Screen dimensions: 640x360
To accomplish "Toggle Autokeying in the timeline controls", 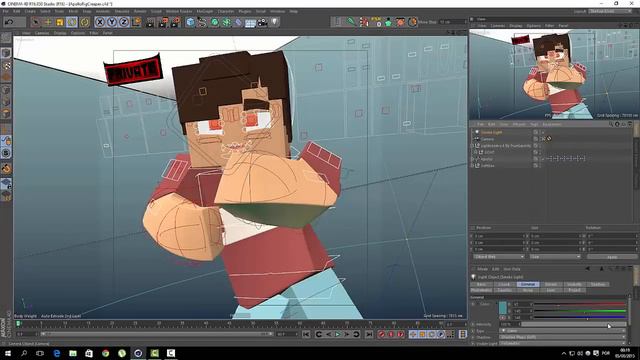I will [x=391, y=334].
